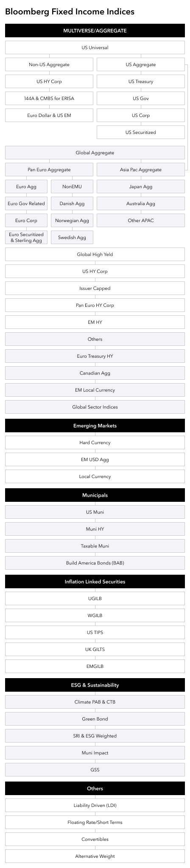
Task: Click Euro Securitized & Sterling Agg
Action: (x=26, y=237)
